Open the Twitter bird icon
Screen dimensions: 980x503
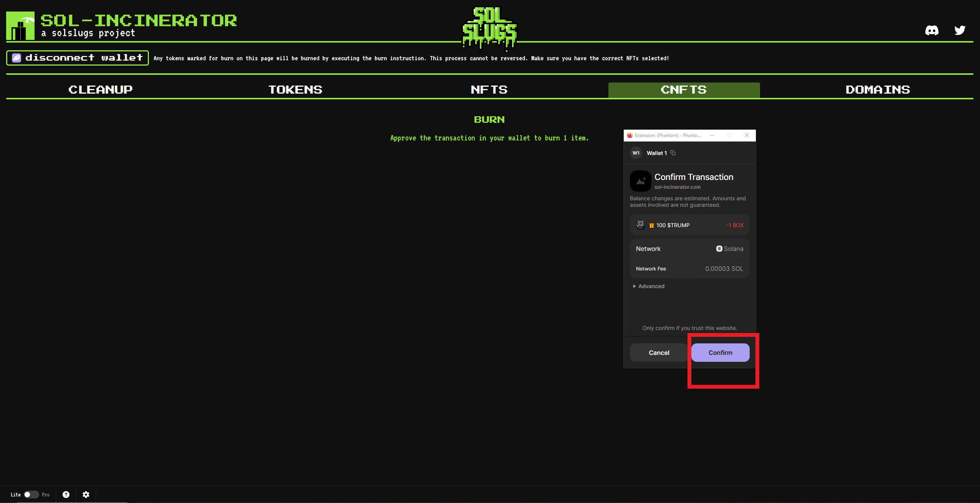[x=960, y=30]
